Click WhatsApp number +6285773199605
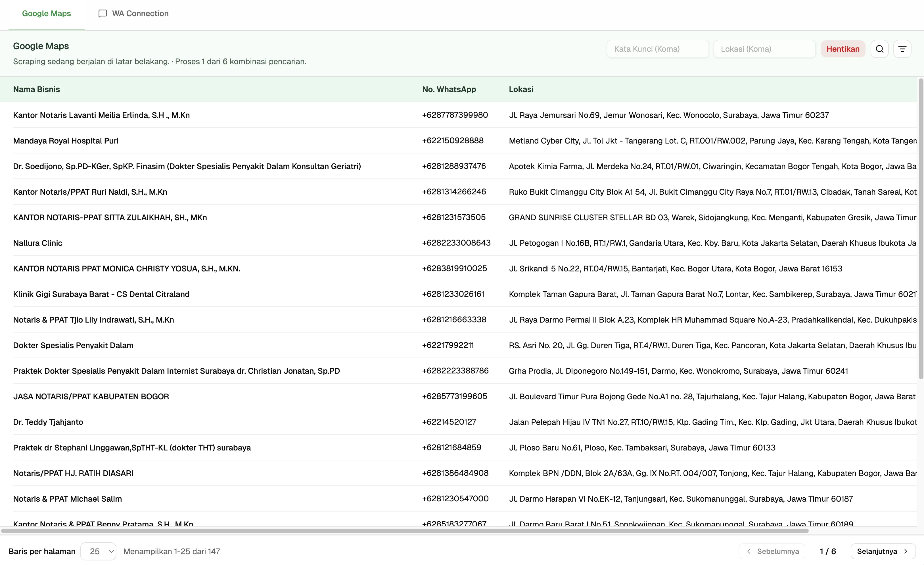 tap(455, 396)
